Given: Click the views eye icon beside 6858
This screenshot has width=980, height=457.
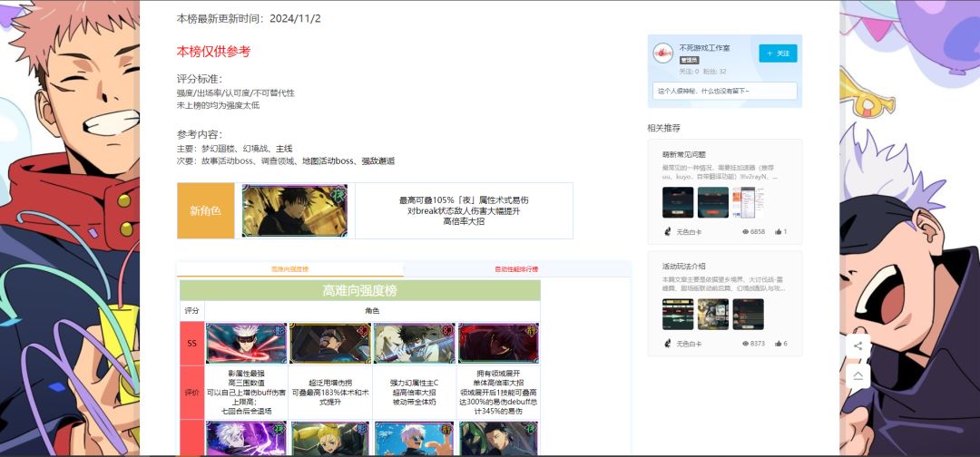Looking at the screenshot, I should [x=745, y=231].
